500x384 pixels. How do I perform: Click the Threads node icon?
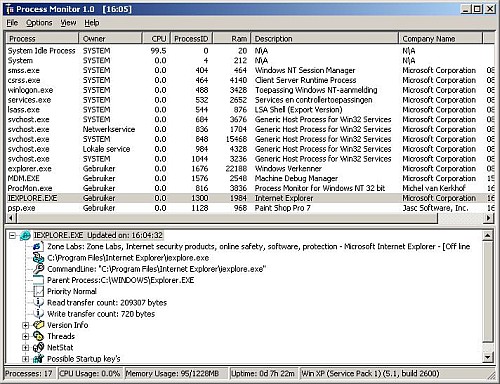[x=39, y=336]
